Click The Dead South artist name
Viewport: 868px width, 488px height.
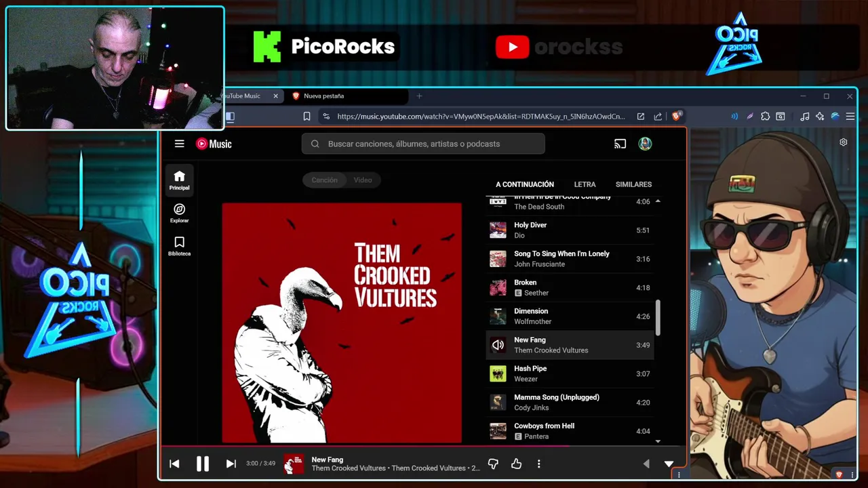538,207
